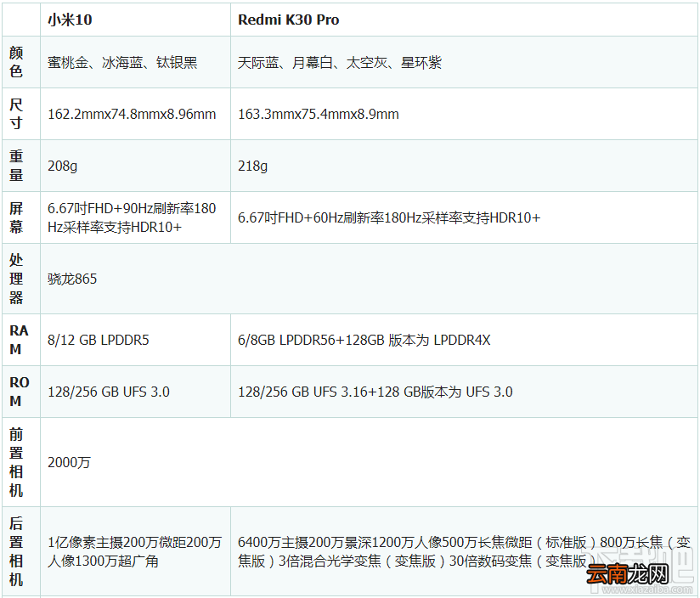Click the 蜜桃金、冰海蓝、钛银黑 cell

tap(135, 62)
